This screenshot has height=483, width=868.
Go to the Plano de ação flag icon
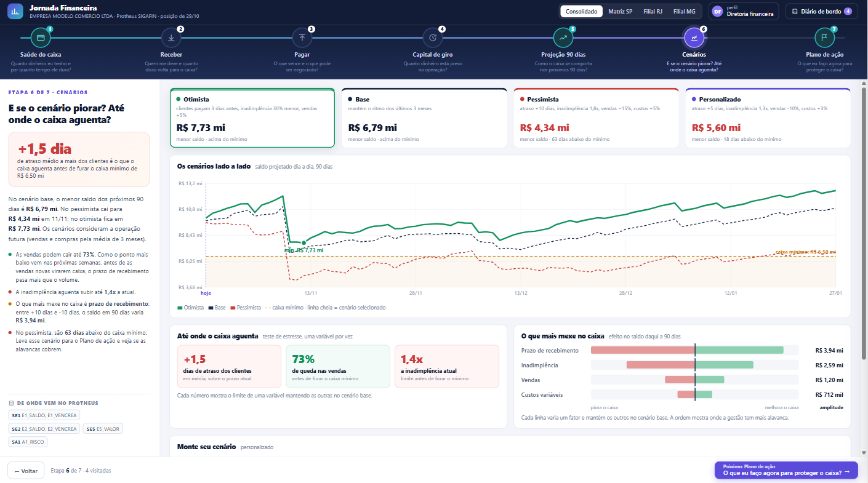pos(824,38)
